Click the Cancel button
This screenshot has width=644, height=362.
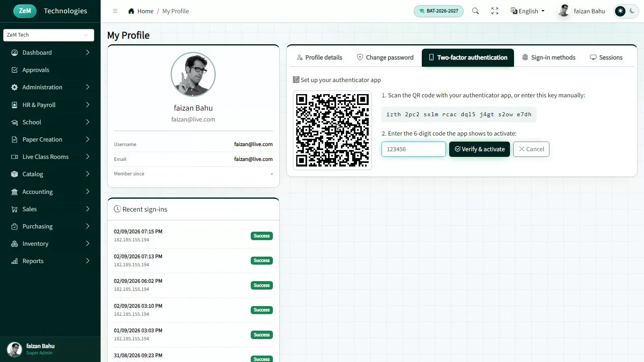pyautogui.click(x=531, y=149)
